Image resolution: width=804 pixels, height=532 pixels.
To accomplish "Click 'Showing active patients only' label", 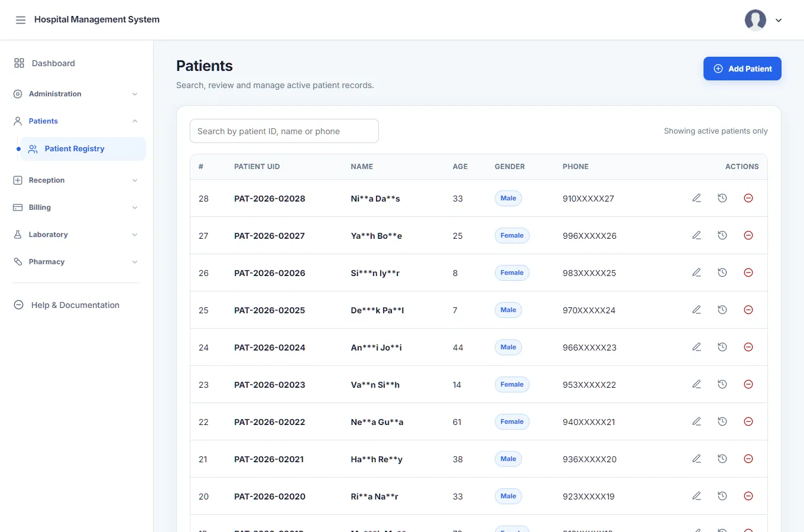I will coord(715,131).
